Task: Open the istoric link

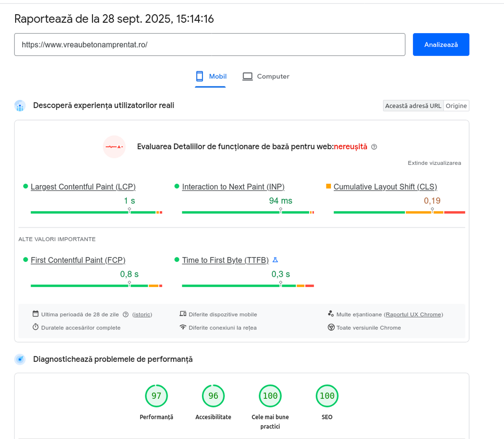Action: (x=142, y=314)
